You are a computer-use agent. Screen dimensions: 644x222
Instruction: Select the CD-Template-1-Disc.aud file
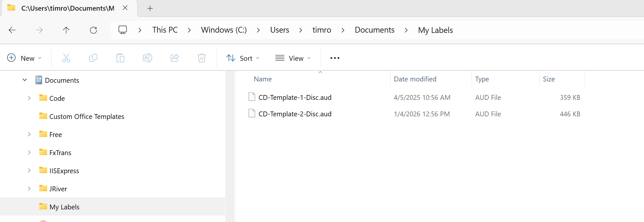point(295,98)
